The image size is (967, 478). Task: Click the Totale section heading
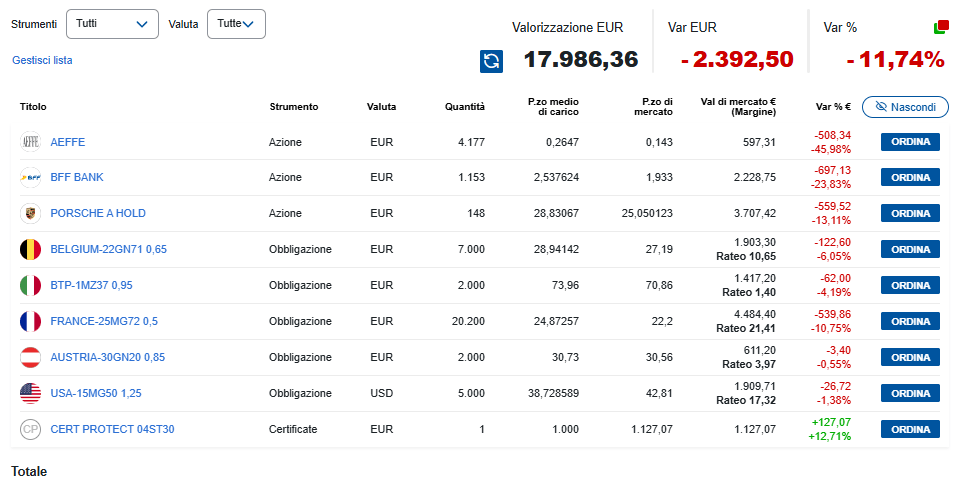[x=29, y=471]
